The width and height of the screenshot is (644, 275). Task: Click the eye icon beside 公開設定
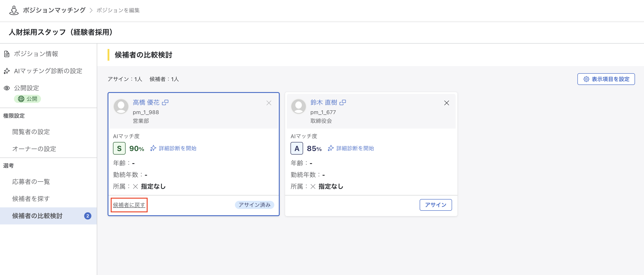7,88
